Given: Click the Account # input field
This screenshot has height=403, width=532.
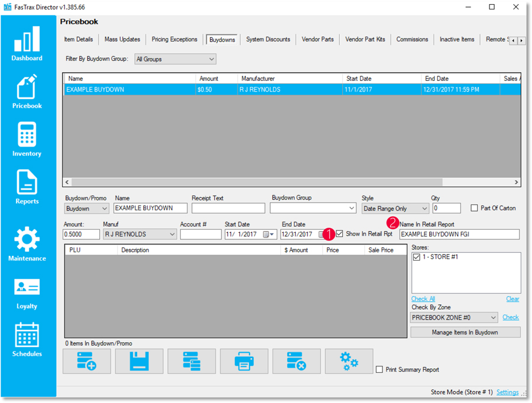Looking at the screenshot, I should [x=201, y=234].
